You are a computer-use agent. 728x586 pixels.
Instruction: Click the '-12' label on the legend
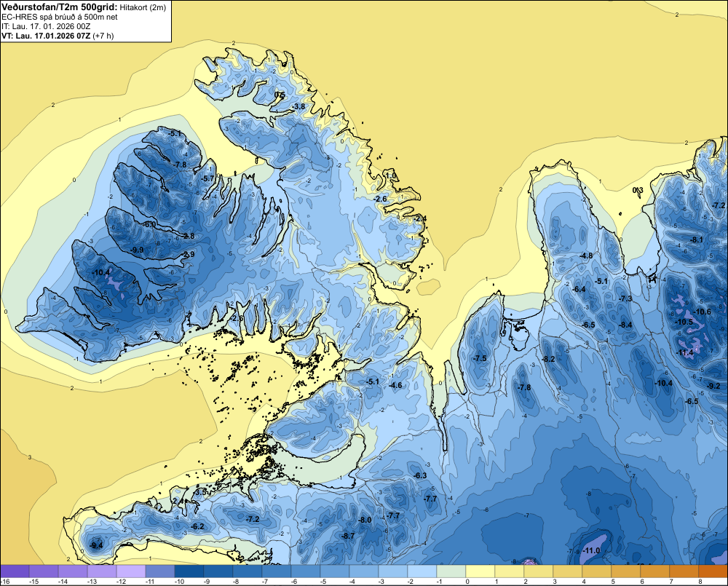pos(121,582)
